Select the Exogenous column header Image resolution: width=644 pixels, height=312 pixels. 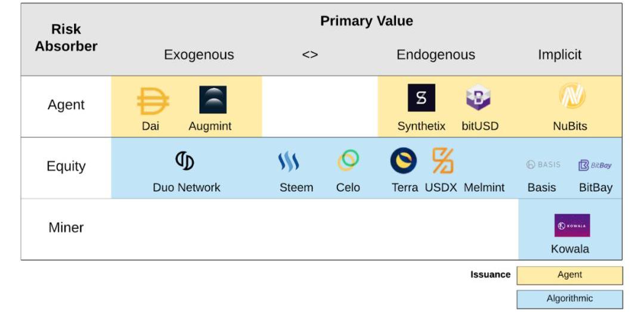199,55
